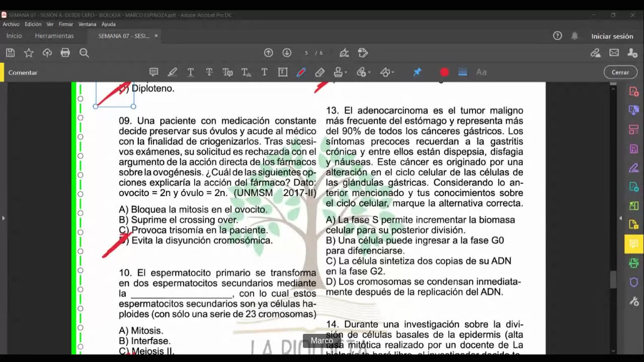The width and height of the screenshot is (644, 362).
Task: Open the More Tools wrench icon
Action: point(634,301)
